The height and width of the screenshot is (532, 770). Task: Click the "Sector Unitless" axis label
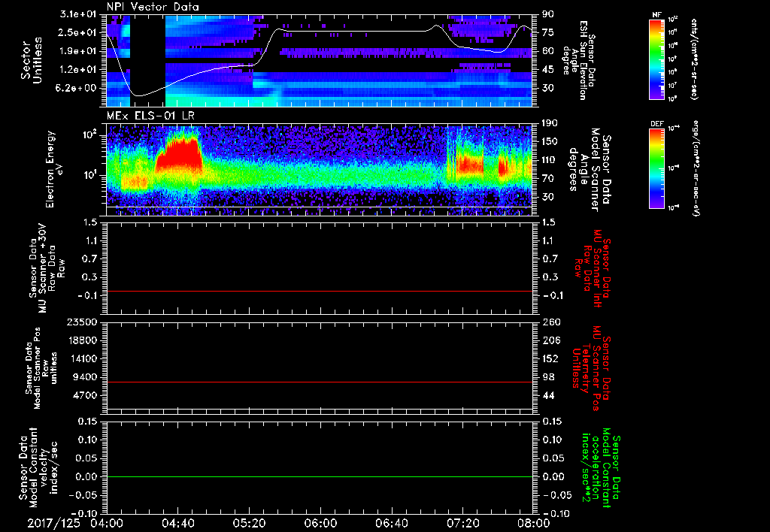[x=32, y=60]
